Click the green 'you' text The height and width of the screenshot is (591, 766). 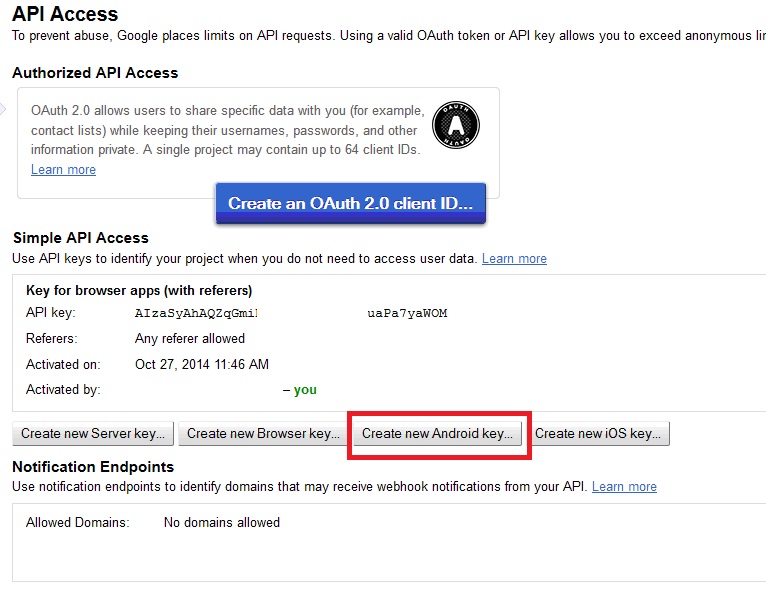305,390
